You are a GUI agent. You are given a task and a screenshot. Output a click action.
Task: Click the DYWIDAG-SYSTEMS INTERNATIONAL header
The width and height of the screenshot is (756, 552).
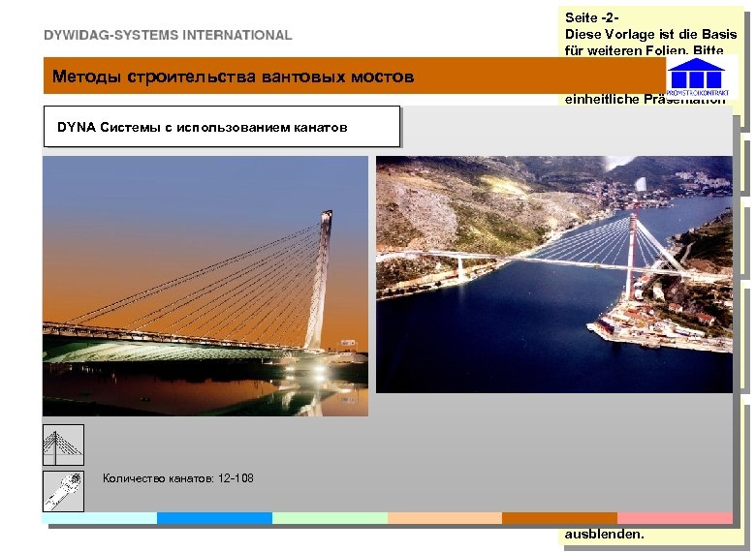(168, 35)
